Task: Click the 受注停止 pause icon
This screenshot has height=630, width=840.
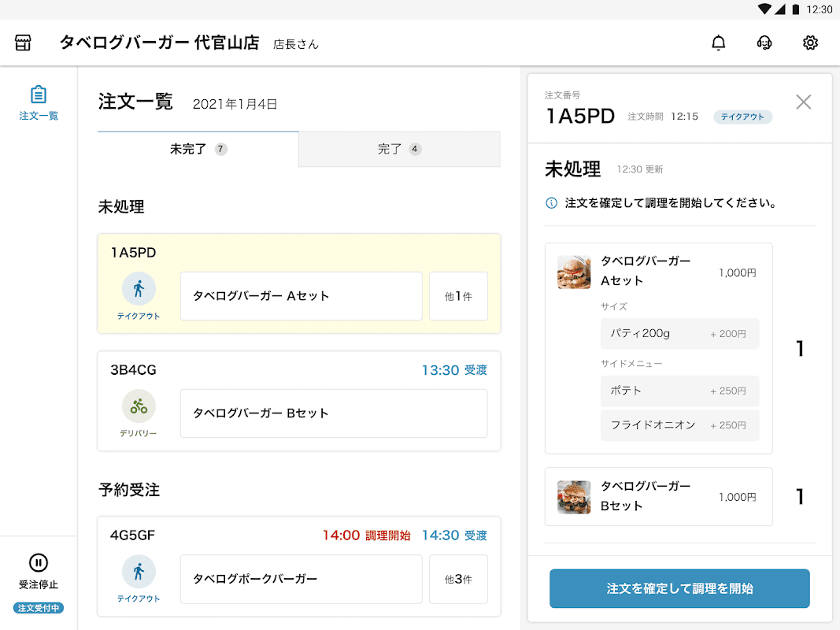Action: 39,562
